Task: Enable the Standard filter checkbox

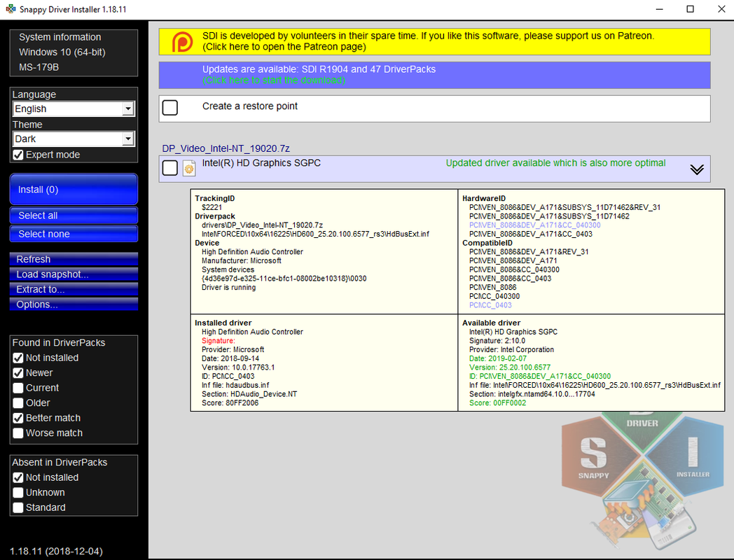Action: pyautogui.click(x=18, y=507)
